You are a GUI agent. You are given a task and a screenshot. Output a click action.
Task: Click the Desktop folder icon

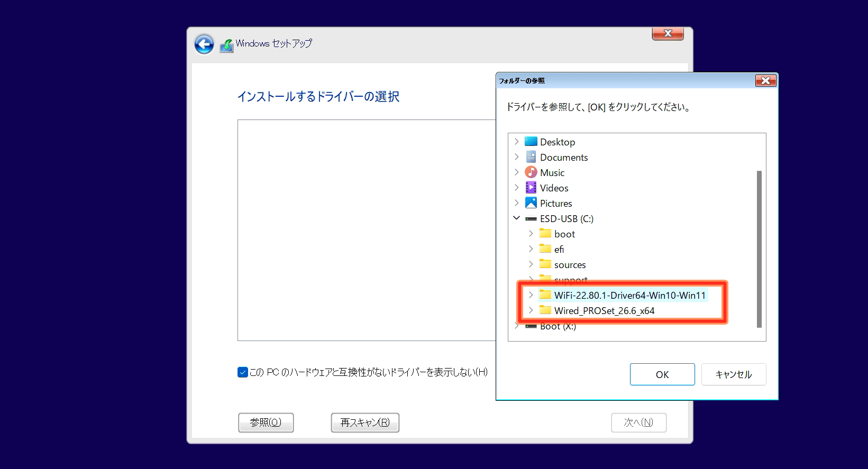click(x=531, y=142)
